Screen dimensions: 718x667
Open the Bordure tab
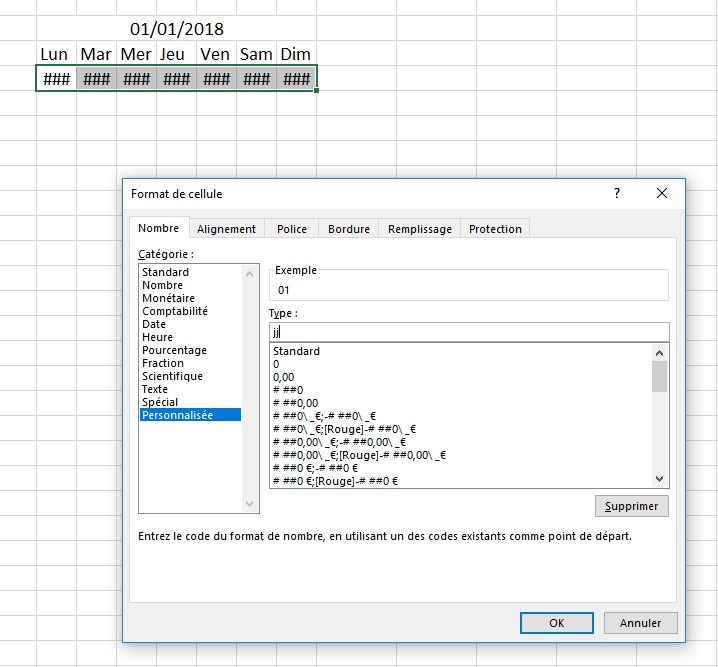tap(348, 229)
